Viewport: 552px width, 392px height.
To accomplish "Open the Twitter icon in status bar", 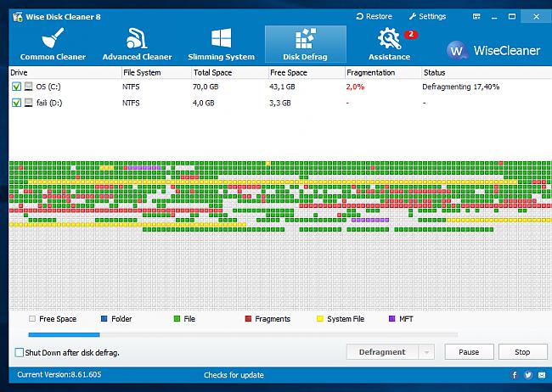I will [528, 375].
